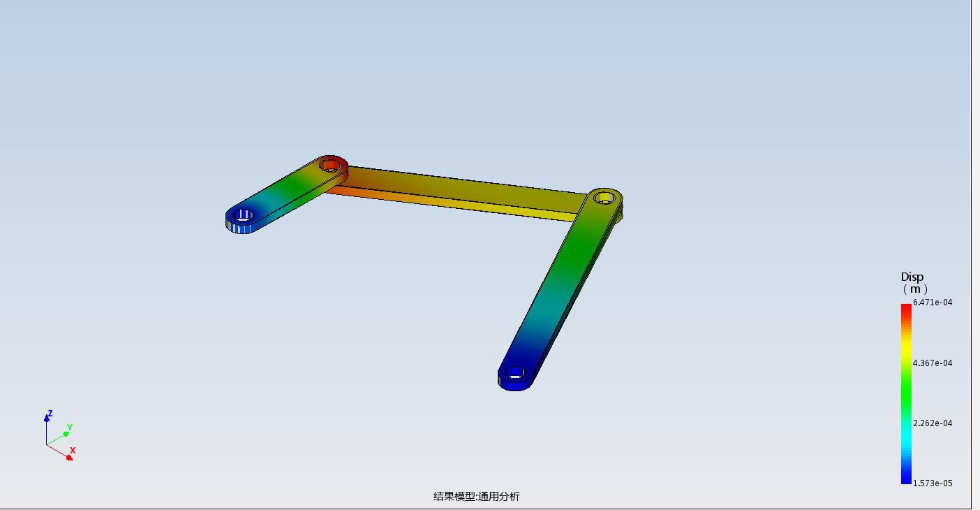This screenshot has height=510, width=980.
Task: Click the legend unit label (m)
Action: coord(915,289)
